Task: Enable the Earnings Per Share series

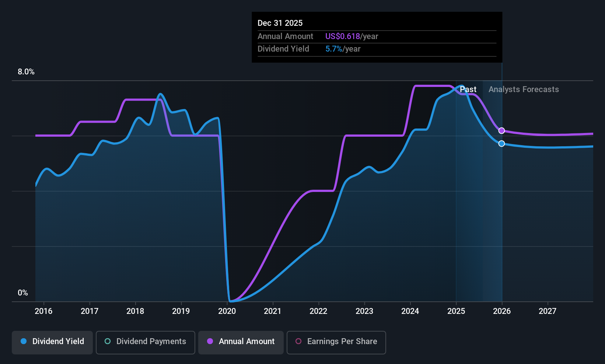Action: click(336, 342)
